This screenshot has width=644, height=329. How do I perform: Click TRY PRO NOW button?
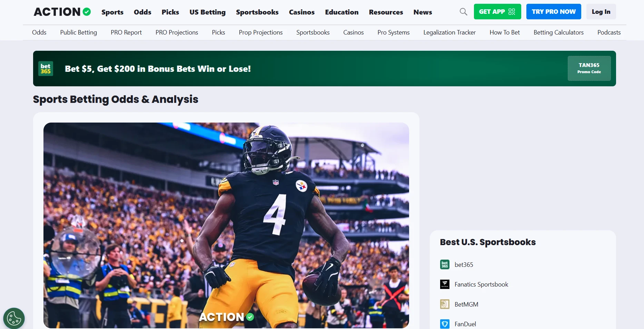coord(553,12)
